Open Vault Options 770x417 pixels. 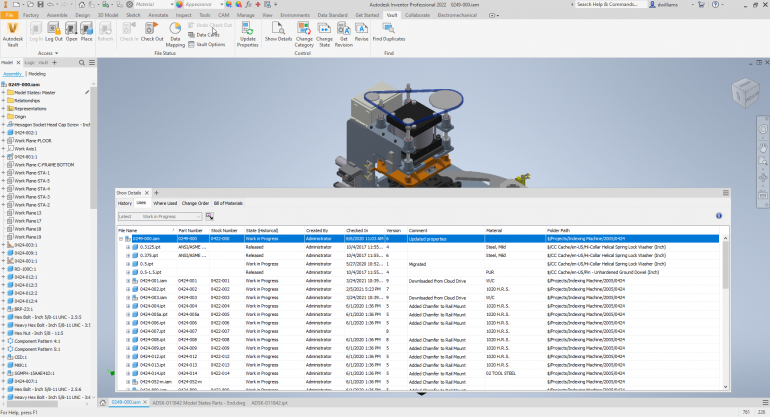(207, 44)
